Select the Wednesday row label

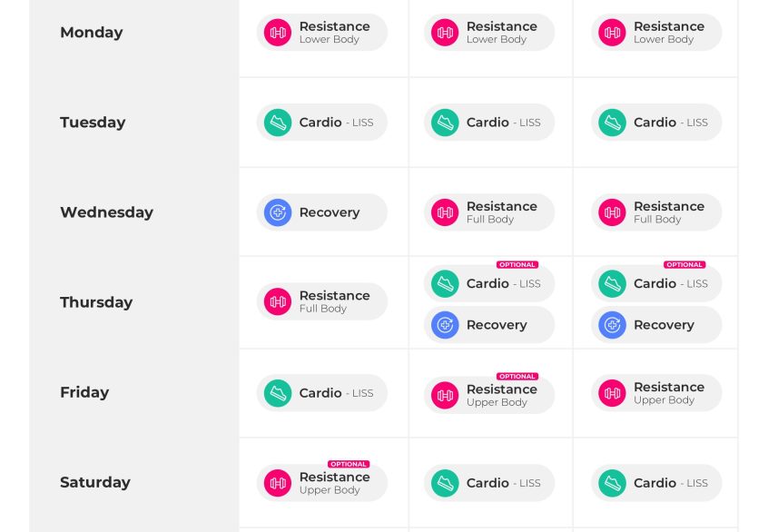pyautogui.click(x=107, y=212)
